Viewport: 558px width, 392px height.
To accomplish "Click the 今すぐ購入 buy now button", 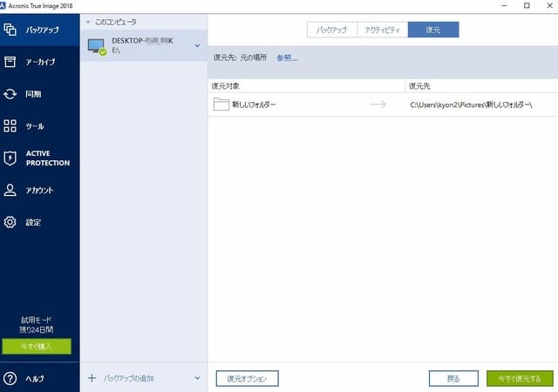I will (36, 346).
